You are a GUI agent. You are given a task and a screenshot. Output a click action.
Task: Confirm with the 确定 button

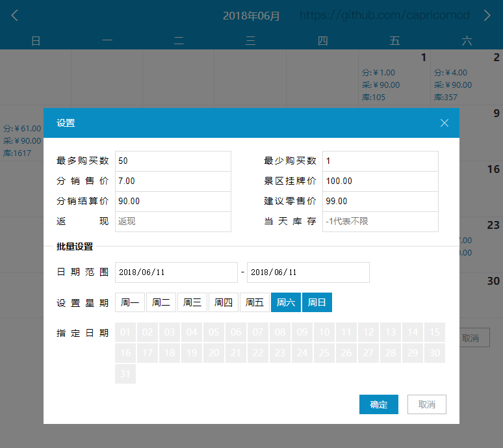click(378, 404)
